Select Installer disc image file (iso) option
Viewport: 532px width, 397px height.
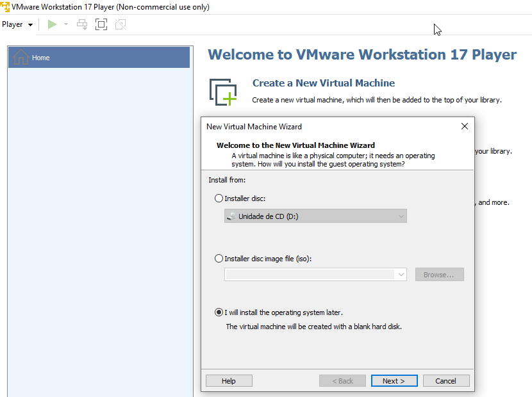tap(219, 259)
